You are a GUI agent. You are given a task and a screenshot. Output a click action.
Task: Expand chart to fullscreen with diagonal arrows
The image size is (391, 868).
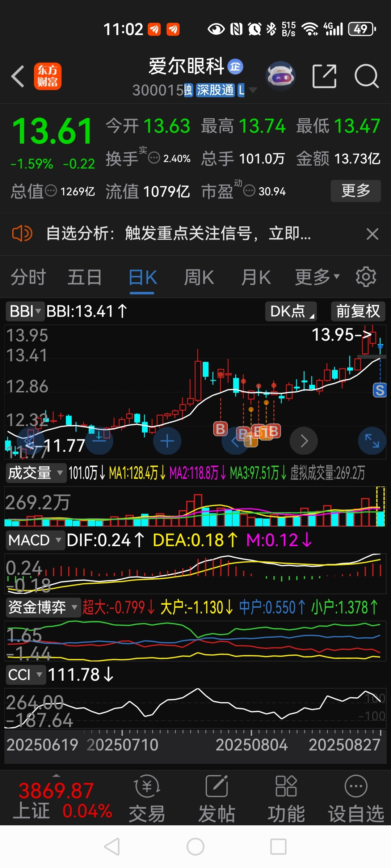coord(372,441)
